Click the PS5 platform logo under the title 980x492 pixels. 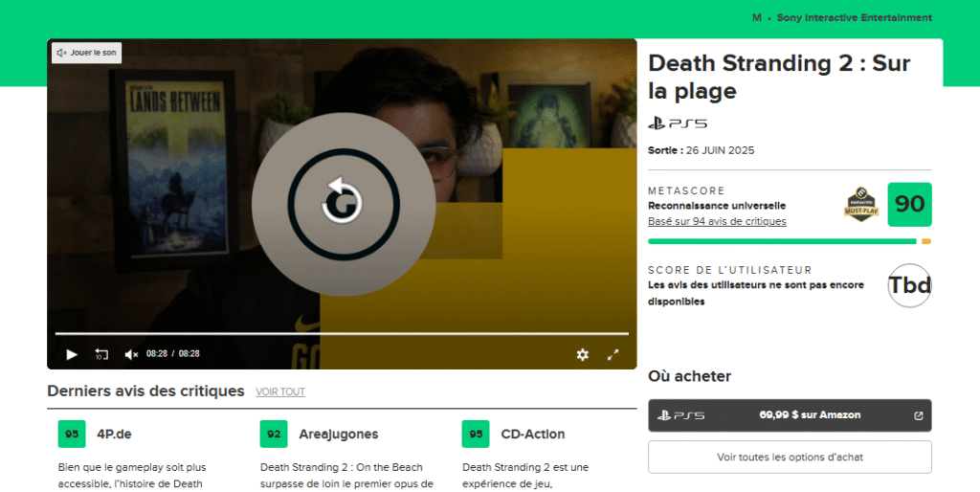678,123
